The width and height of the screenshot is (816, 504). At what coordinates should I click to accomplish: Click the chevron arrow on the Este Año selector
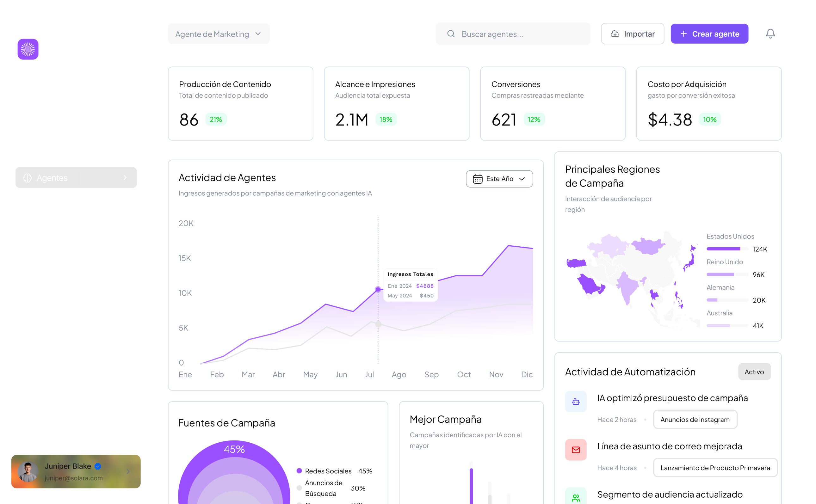[x=522, y=179]
